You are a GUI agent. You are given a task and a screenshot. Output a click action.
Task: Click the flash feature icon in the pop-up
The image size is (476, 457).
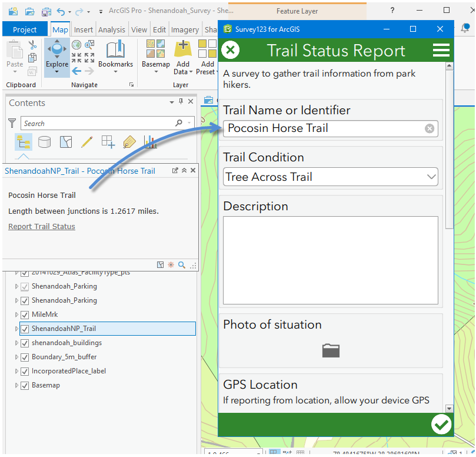click(x=171, y=265)
